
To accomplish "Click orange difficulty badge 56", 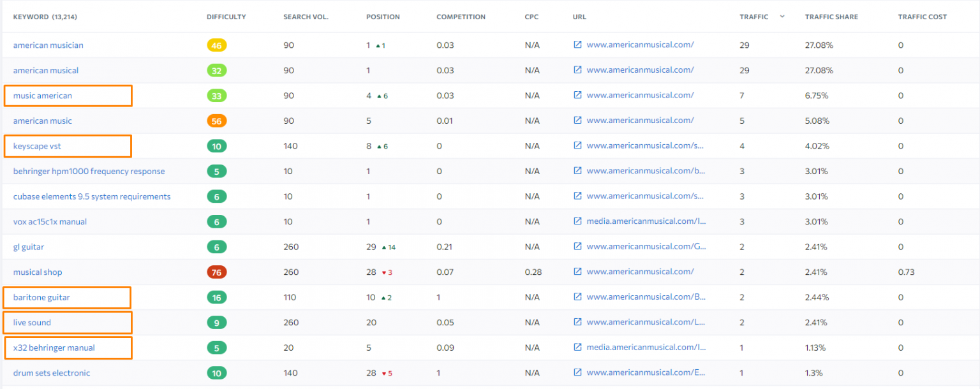I will tap(216, 121).
